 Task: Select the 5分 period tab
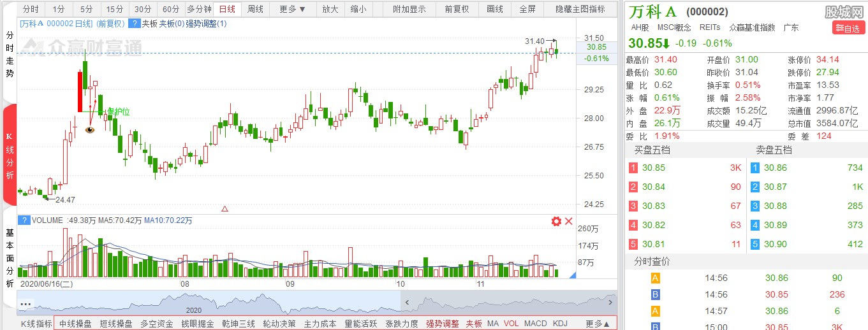[x=86, y=10]
